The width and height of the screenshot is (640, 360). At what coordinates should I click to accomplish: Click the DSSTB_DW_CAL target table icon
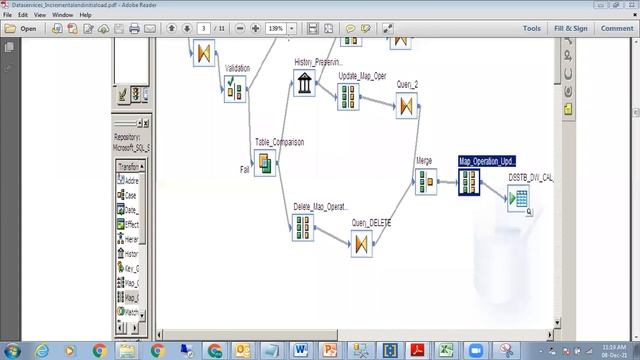point(518,198)
